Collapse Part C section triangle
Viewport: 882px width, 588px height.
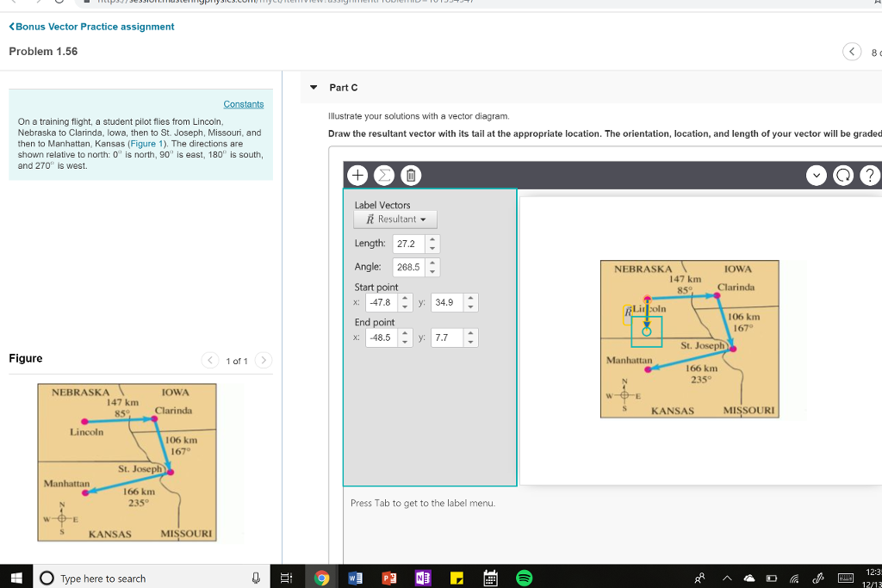(x=314, y=87)
